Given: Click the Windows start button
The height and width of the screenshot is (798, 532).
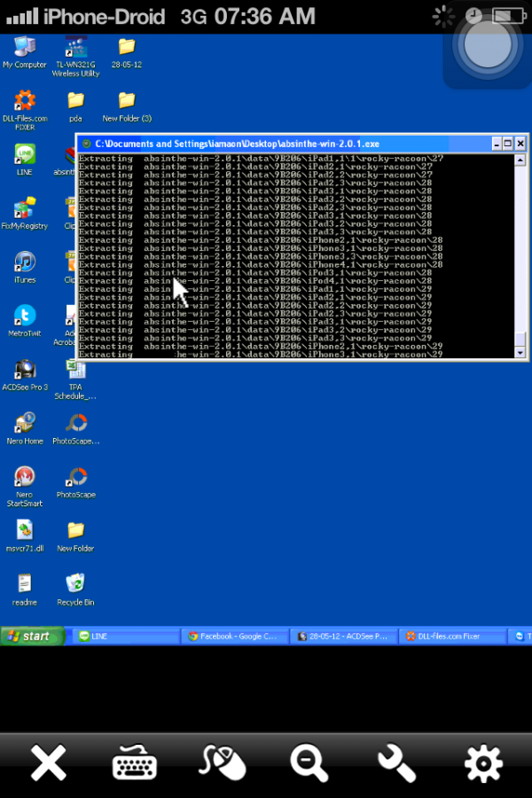Looking at the screenshot, I should pyautogui.click(x=33, y=636).
